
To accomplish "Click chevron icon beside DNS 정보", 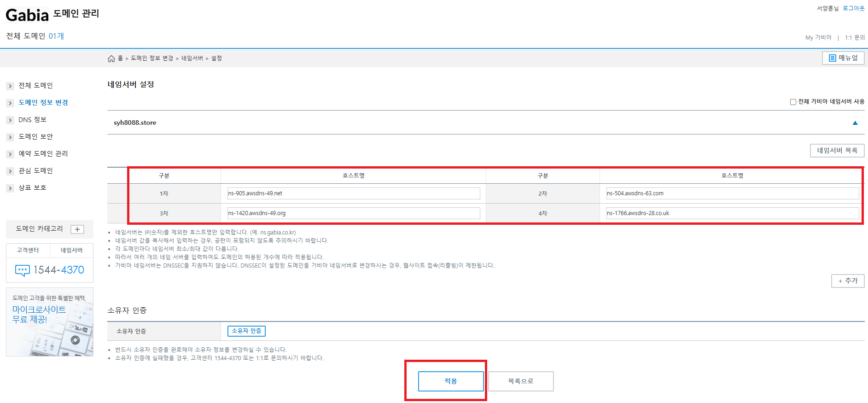I will (10, 120).
